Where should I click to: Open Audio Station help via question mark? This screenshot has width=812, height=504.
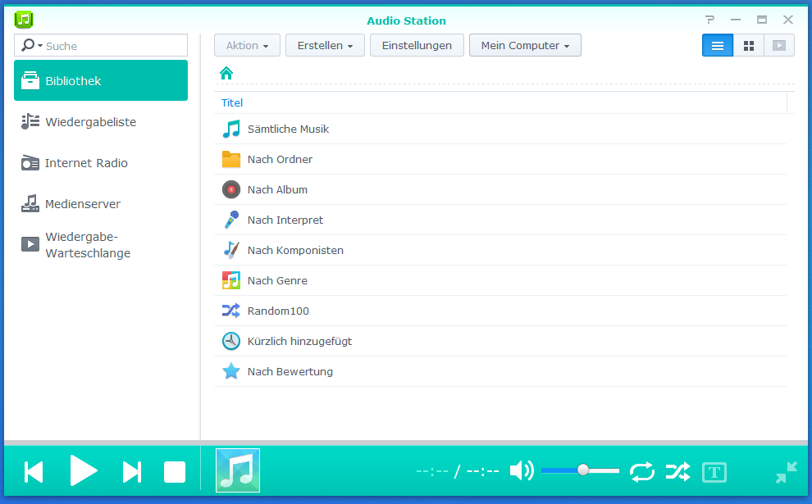[x=709, y=19]
